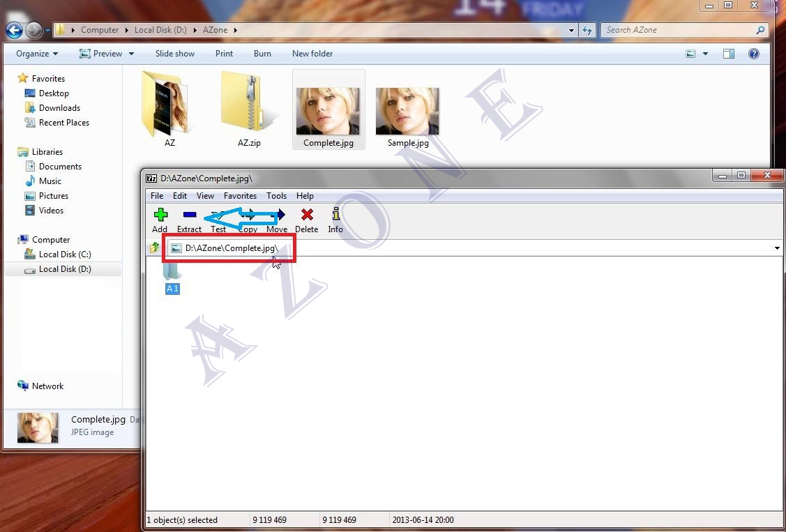Click the refresh button beside address bar

point(587,30)
